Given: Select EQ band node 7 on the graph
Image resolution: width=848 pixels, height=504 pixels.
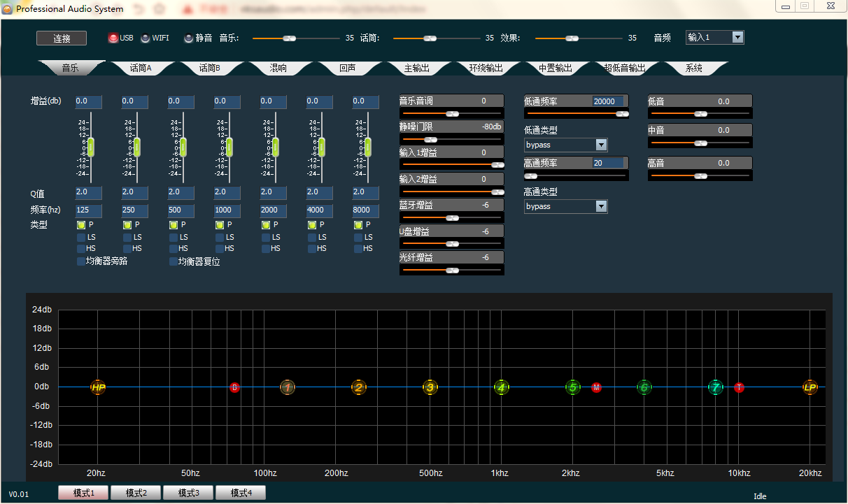Looking at the screenshot, I should coord(715,387).
